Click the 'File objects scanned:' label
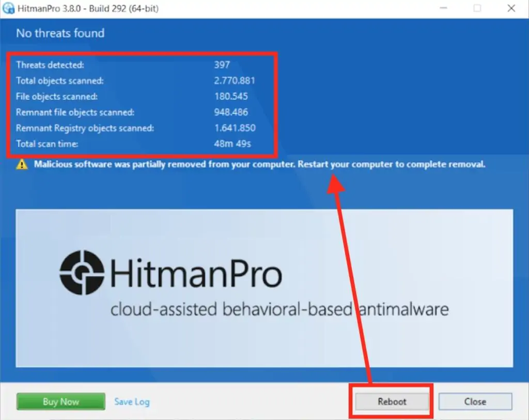Screen dimensions: 529x420 click(x=57, y=97)
